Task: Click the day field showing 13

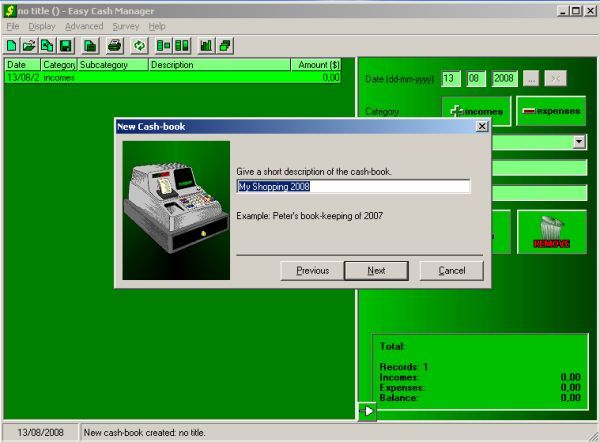Action: click(450, 79)
